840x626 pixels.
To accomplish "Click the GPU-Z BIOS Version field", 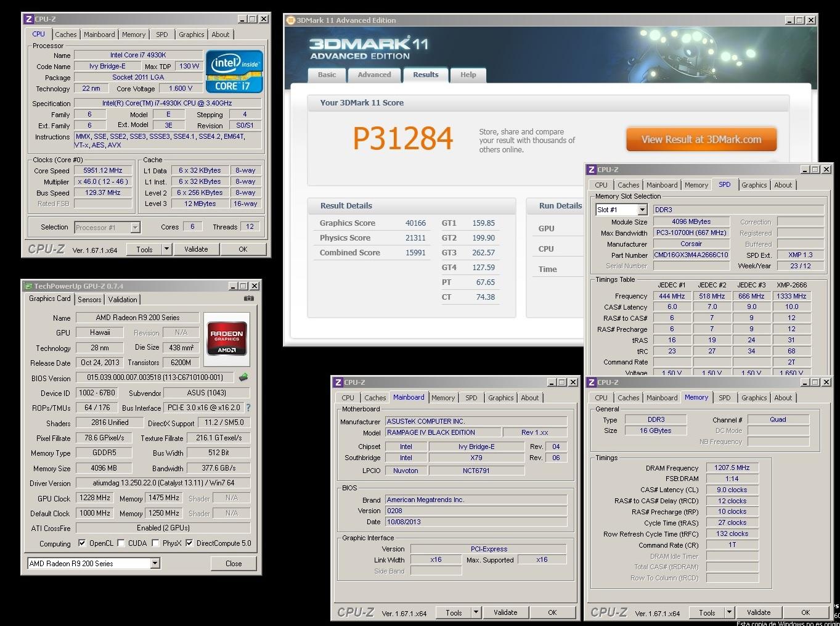I will [x=155, y=377].
